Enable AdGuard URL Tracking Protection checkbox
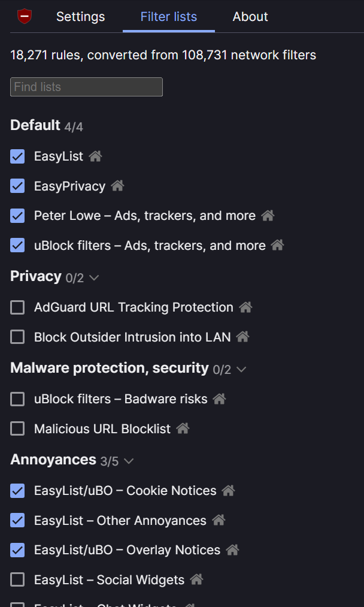This screenshot has height=607, width=364. [x=17, y=307]
